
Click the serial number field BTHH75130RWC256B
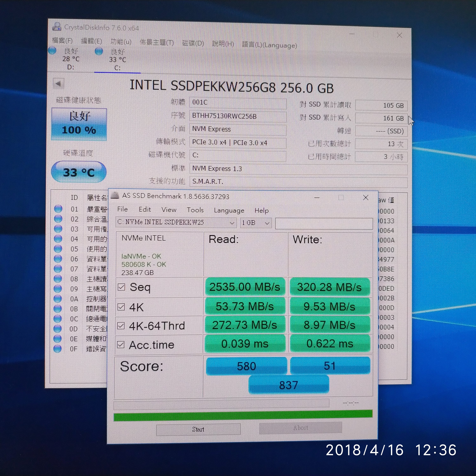pyautogui.click(x=238, y=116)
